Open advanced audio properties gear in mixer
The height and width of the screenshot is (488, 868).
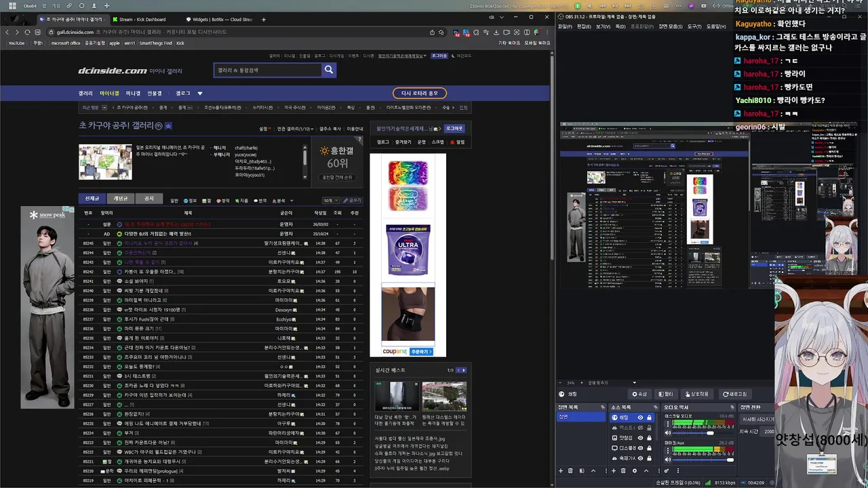pos(666,471)
